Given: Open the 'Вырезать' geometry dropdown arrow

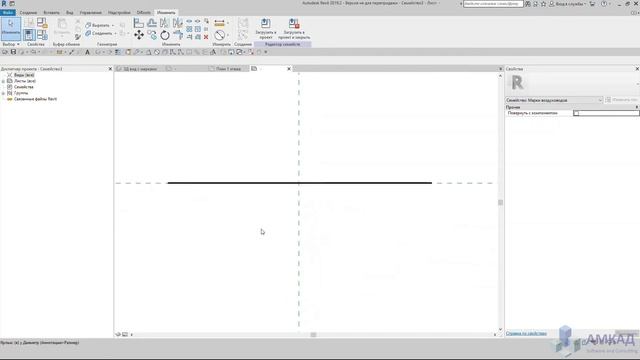Looking at the screenshot, I should point(113,25).
